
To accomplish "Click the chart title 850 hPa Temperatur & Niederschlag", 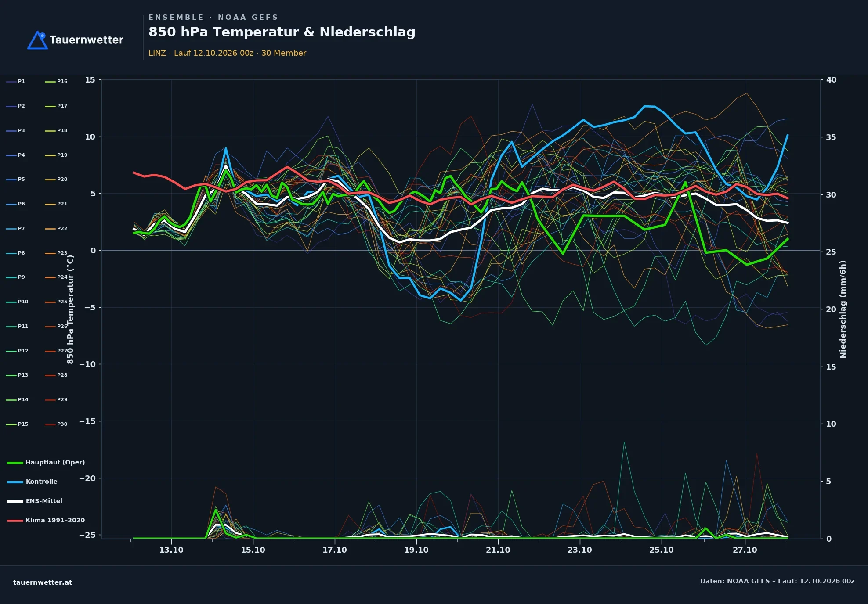I will (282, 32).
